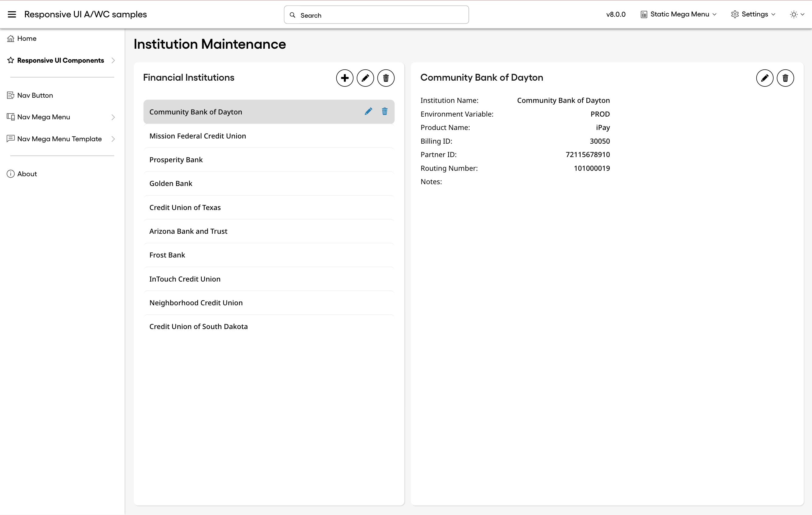
Task: Open About page from sidebar
Action: (x=27, y=174)
